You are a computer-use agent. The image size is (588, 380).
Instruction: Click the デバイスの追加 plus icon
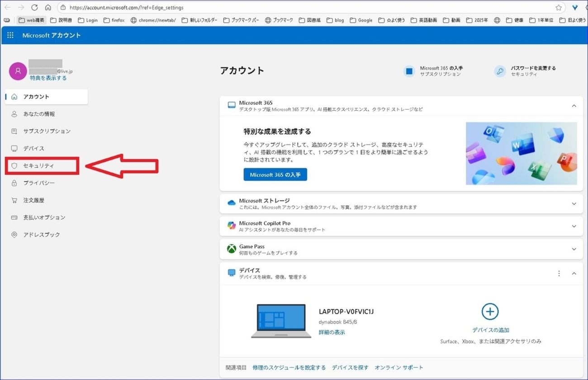(x=490, y=311)
